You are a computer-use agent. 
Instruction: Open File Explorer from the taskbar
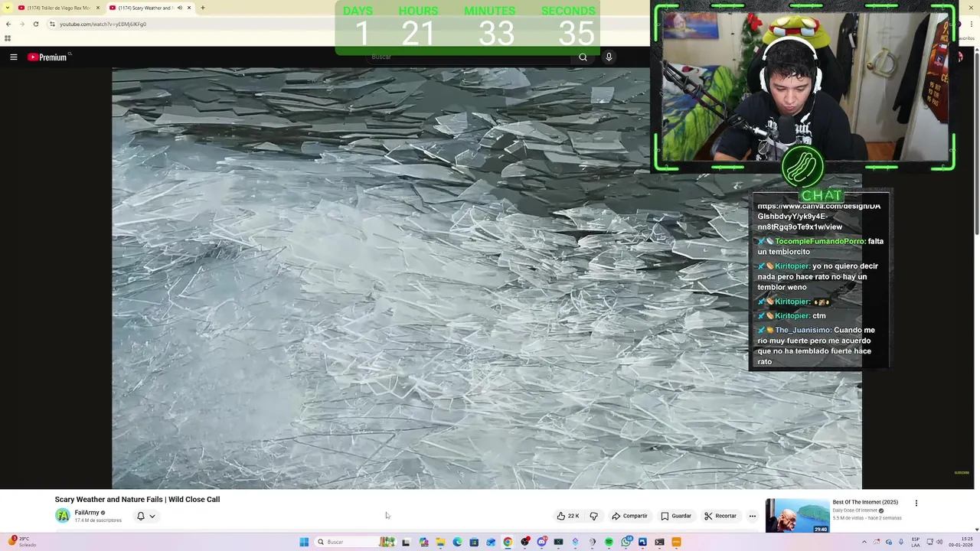click(440, 542)
